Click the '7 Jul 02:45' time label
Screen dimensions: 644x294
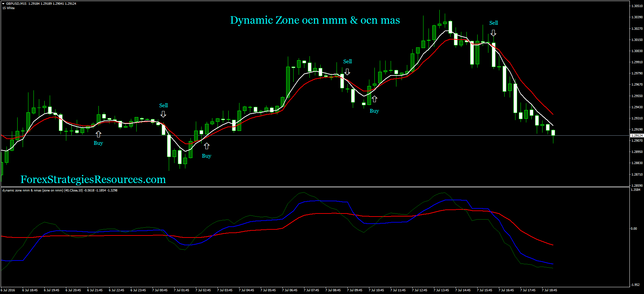(203, 290)
